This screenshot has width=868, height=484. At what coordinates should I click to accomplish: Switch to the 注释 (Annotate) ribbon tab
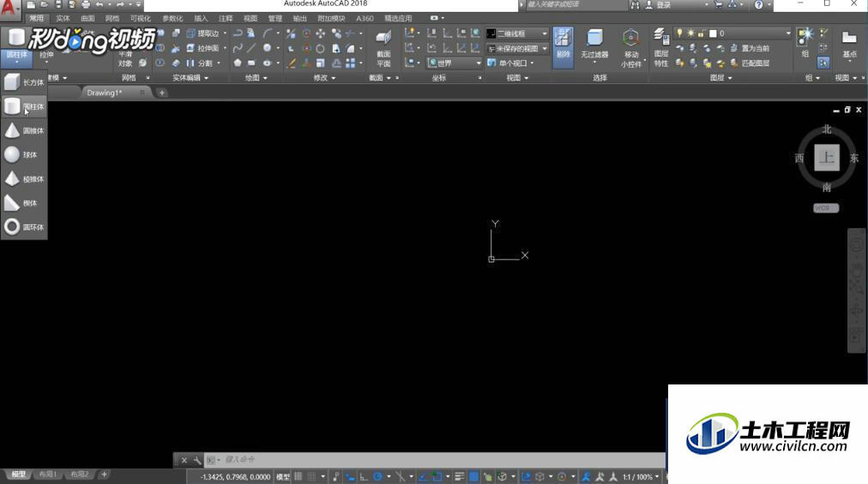pyautogui.click(x=226, y=18)
